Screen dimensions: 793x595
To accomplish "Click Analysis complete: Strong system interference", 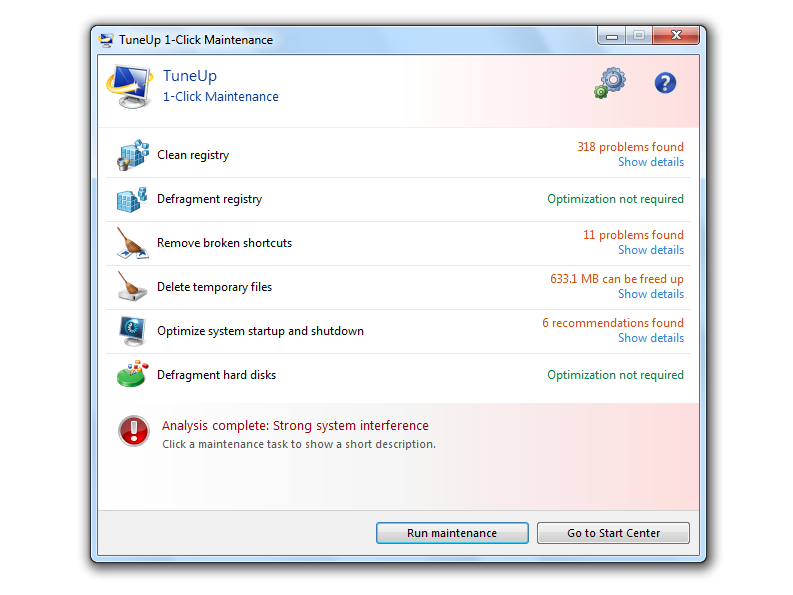I will (295, 426).
